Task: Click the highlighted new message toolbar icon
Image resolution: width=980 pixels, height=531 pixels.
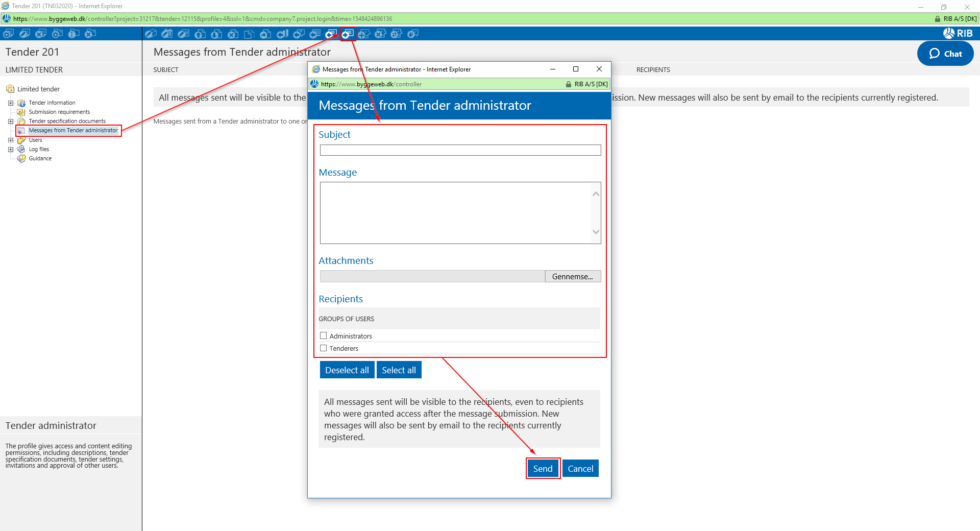Action: [x=348, y=34]
